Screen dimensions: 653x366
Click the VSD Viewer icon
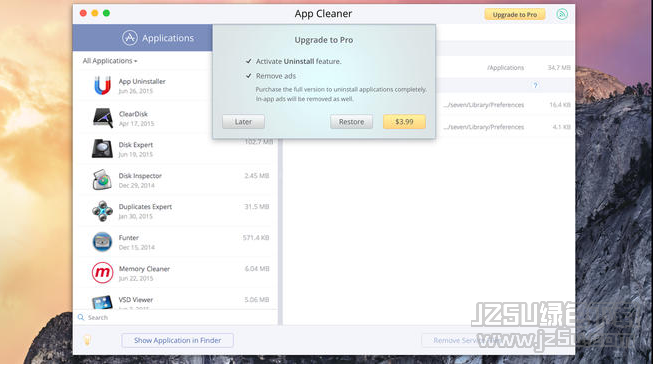pos(102,302)
